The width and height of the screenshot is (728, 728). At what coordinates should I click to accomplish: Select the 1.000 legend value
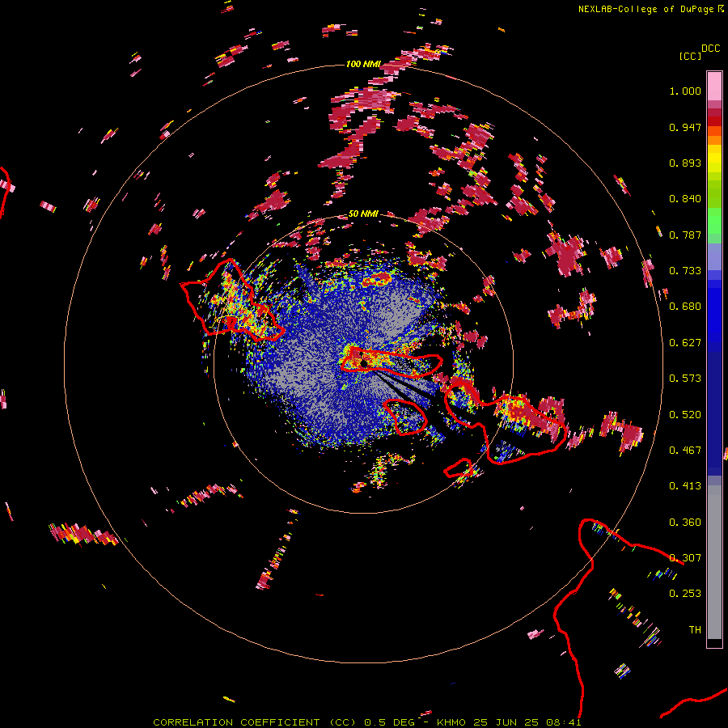pos(685,91)
